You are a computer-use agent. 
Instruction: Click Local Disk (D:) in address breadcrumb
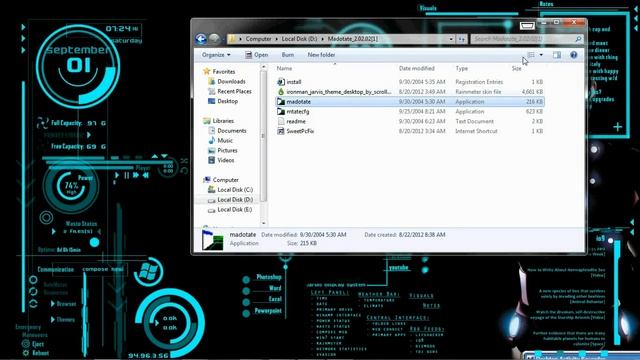pyautogui.click(x=299, y=39)
